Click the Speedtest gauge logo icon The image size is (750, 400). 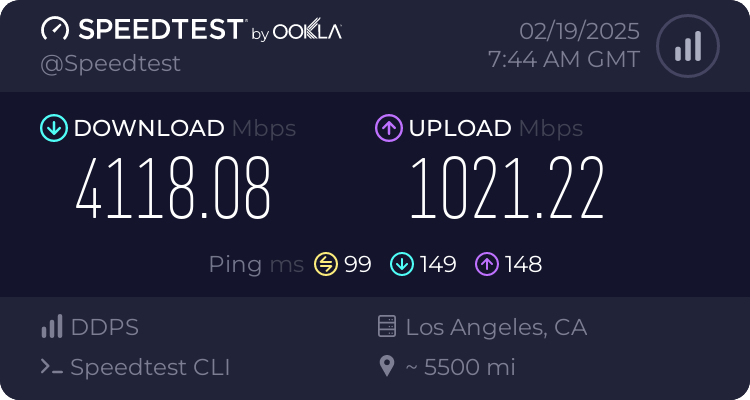[56, 29]
